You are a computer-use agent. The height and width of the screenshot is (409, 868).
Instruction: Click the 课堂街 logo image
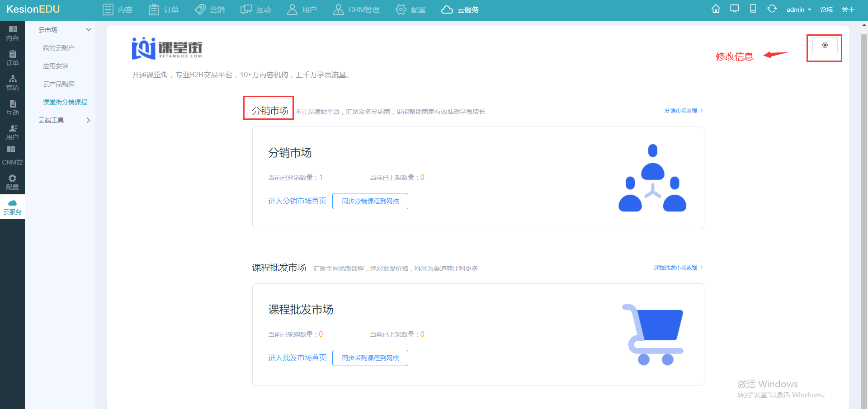point(167,48)
